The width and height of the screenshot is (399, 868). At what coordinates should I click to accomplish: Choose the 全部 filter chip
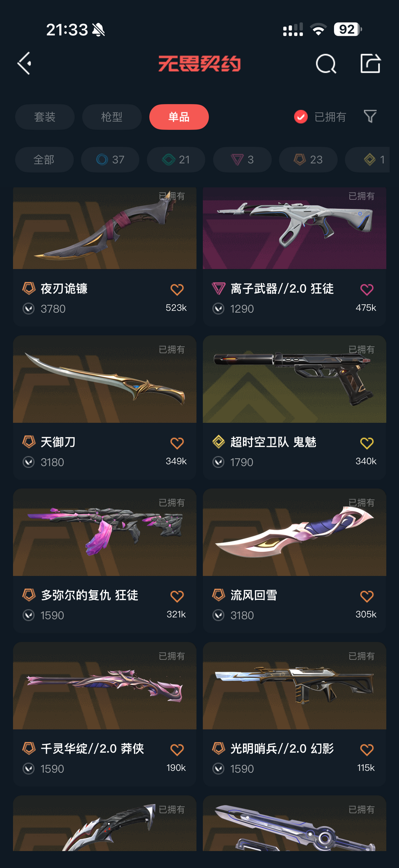[x=44, y=159]
